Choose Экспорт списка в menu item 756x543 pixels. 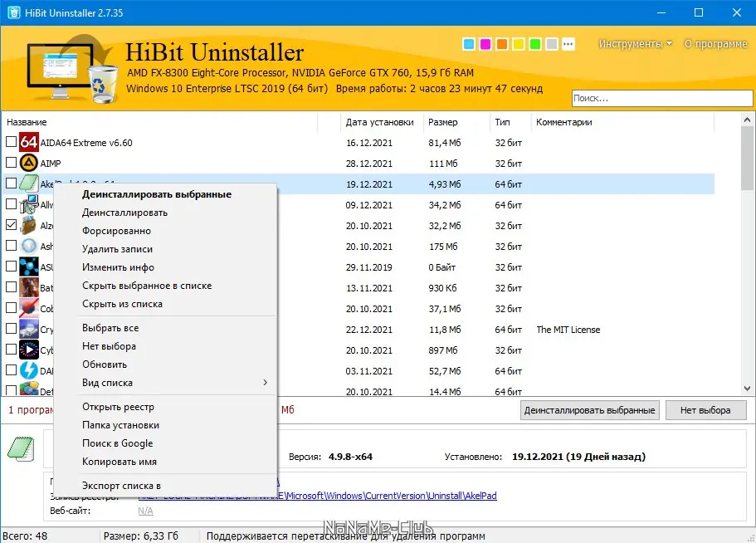pyautogui.click(x=165, y=486)
